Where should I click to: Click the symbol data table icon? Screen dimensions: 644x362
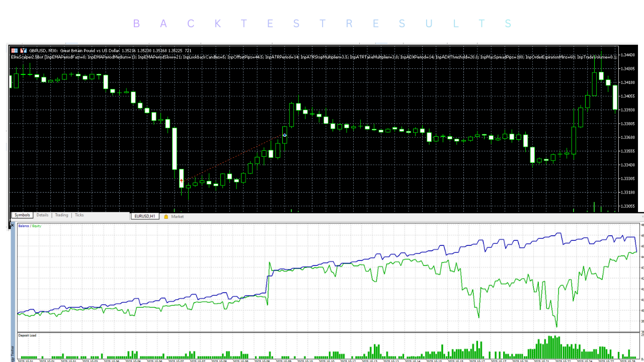[x=14, y=50]
